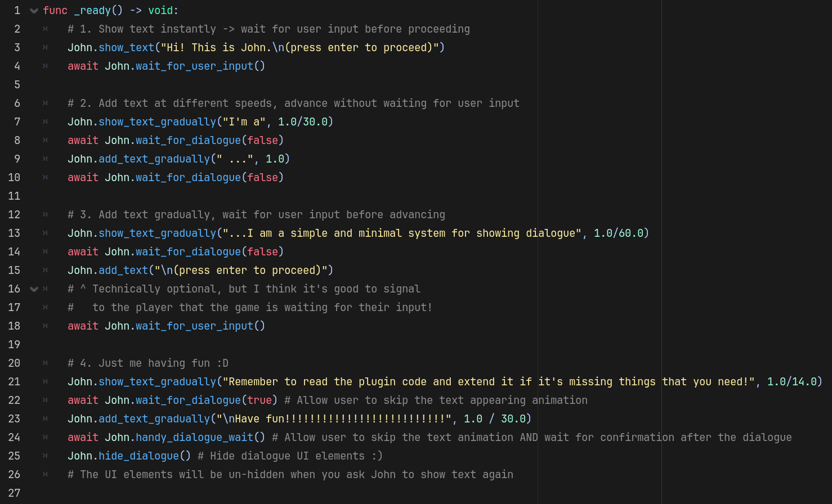Click line number 5 in the gutter
This screenshot has height=504, width=832.
coord(17,85)
